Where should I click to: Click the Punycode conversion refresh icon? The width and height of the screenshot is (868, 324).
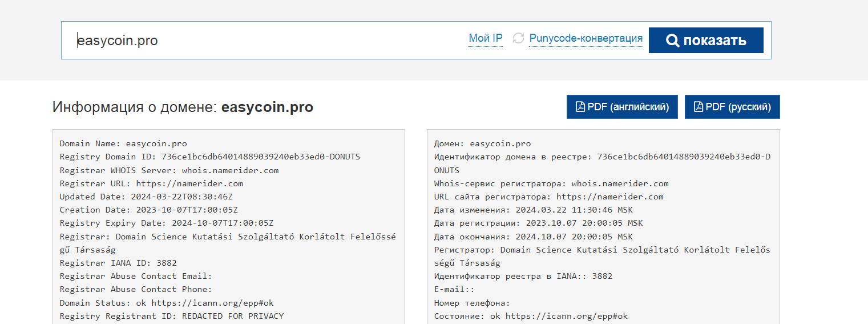click(x=518, y=39)
